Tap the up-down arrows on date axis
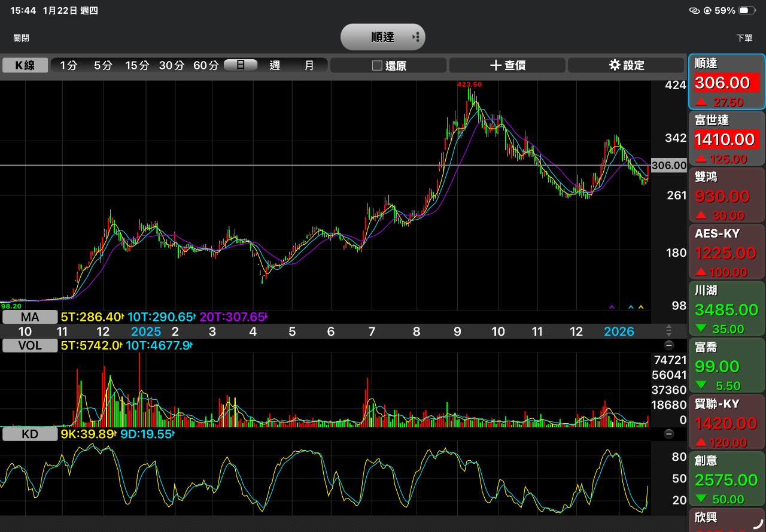 (669, 331)
